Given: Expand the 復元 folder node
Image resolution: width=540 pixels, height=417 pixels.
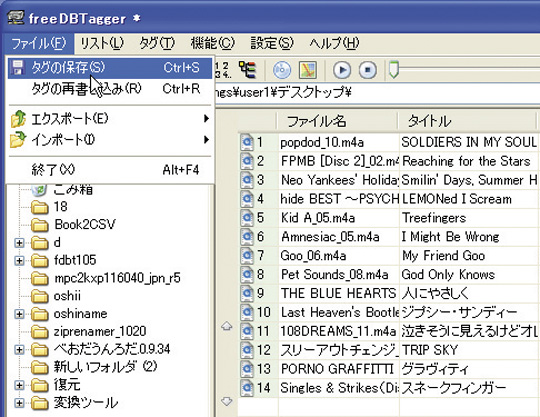Looking at the screenshot, I should click(x=20, y=385).
